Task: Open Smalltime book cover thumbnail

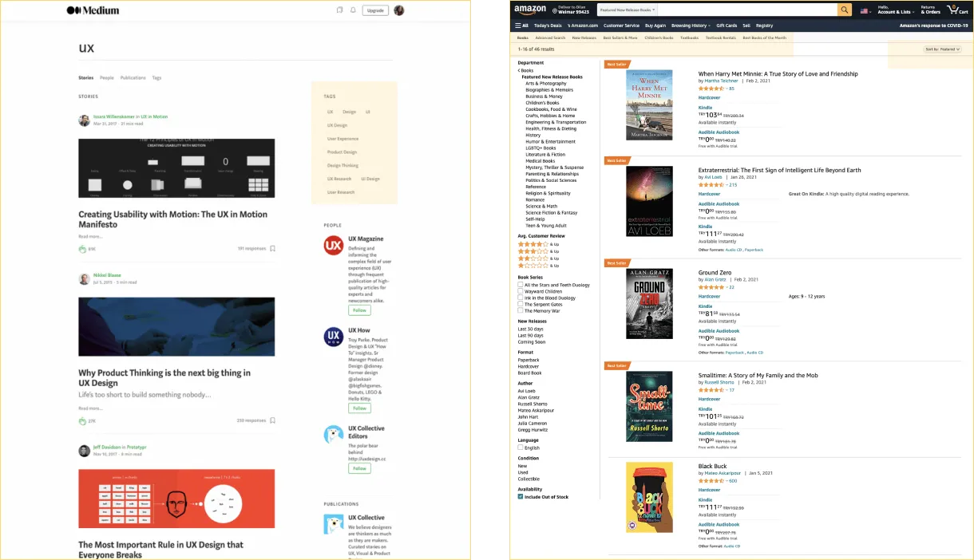Action: [x=649, y=406]
